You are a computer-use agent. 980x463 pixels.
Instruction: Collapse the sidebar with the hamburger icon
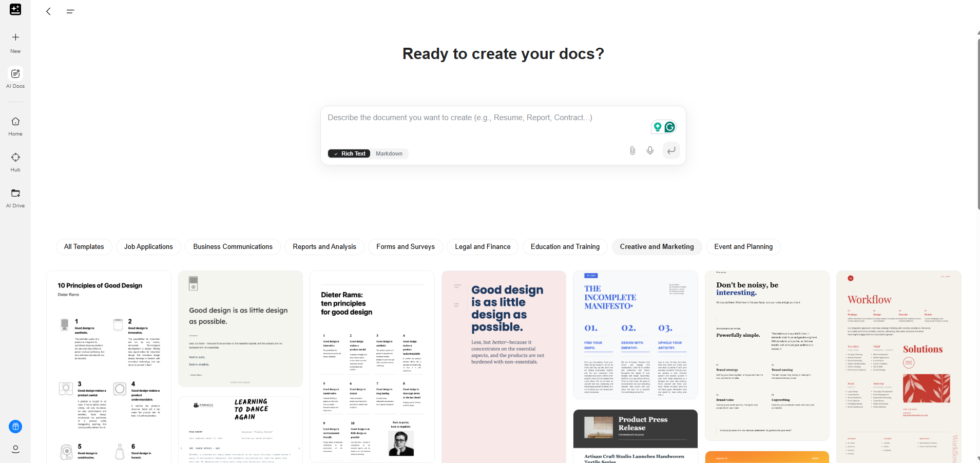tap(70, 11)
